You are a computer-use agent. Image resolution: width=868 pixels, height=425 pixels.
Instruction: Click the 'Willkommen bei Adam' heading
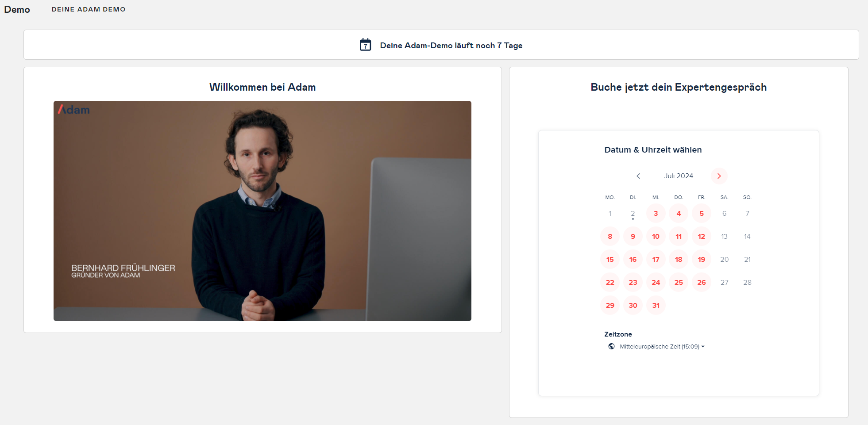[262, 87]
